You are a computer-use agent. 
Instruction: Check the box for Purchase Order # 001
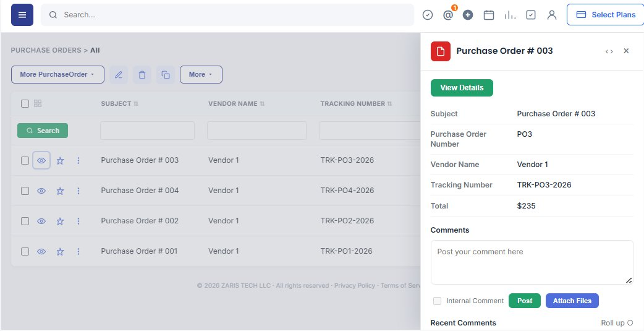point(25,251)
